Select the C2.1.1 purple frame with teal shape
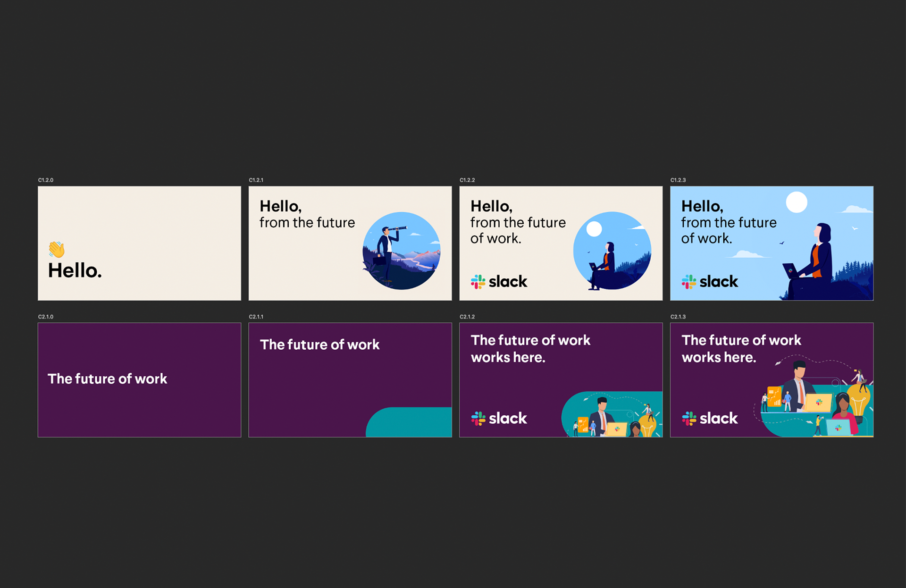This screenshot has width=906, height=588. [350, 380]
